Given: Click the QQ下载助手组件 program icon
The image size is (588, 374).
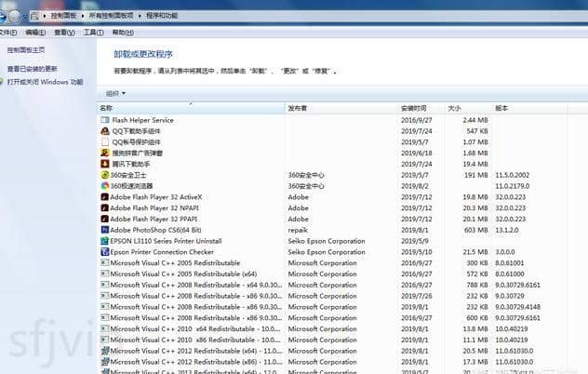Looking at the screenshot, I should click(104, 131).
